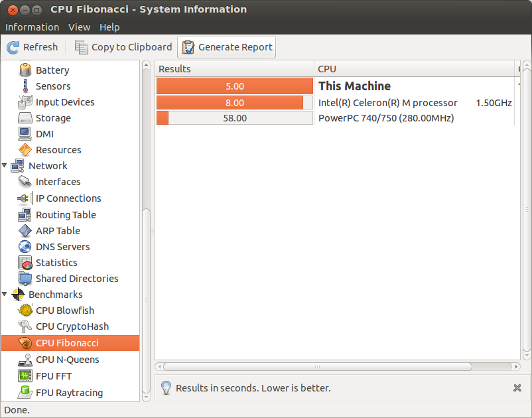Screen dimensions: 532x418
Task: Select the Interfaces icon
Action: point(25,182)
